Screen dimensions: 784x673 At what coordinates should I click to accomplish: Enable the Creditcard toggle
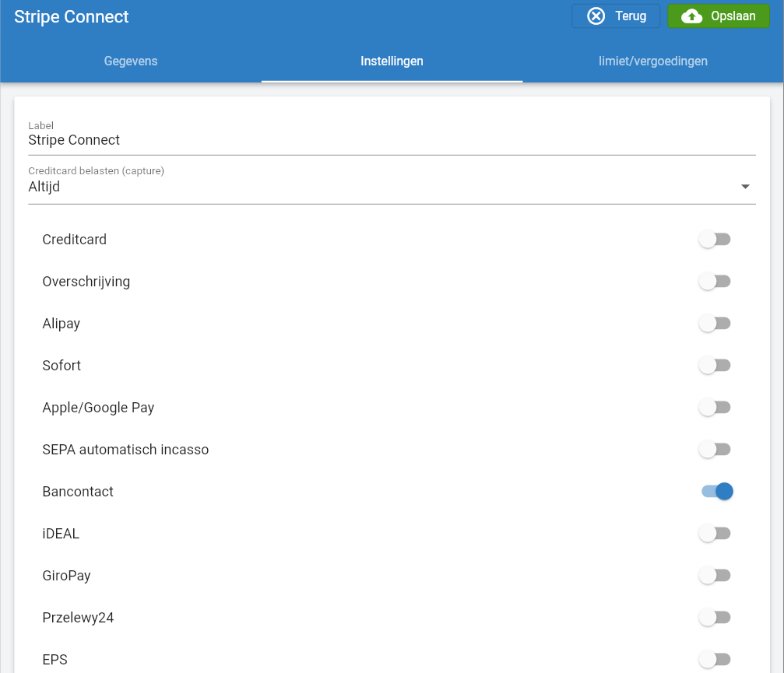715,240
